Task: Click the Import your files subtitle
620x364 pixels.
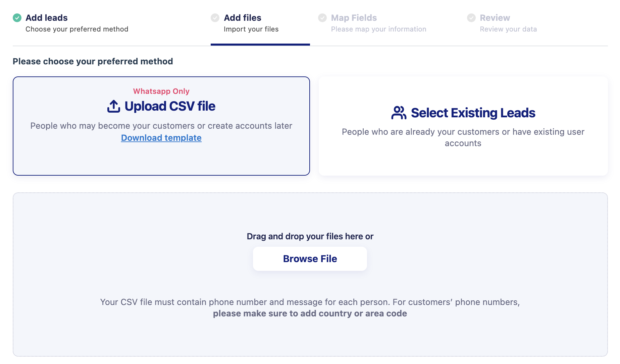Action: (x=251, y=29)
